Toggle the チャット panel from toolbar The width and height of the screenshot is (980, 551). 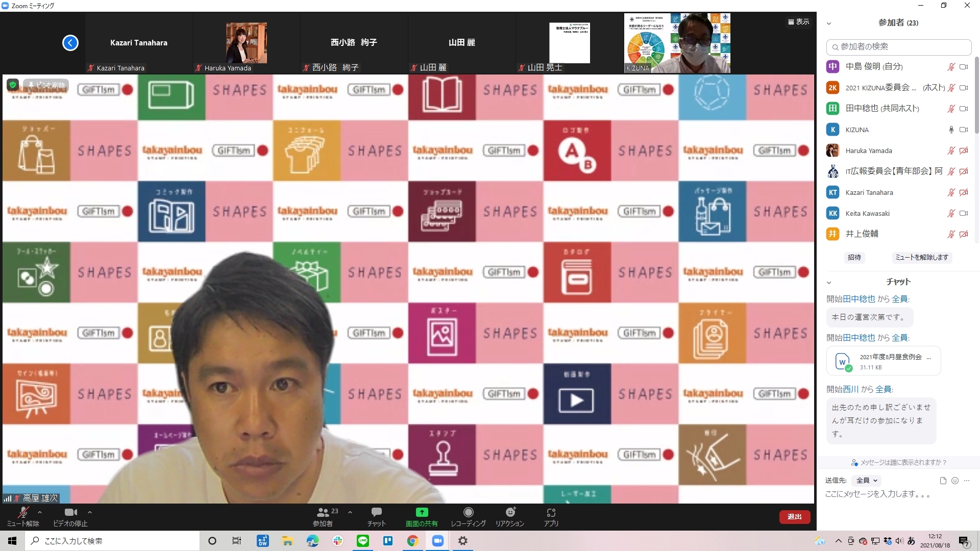pos(377,516)
